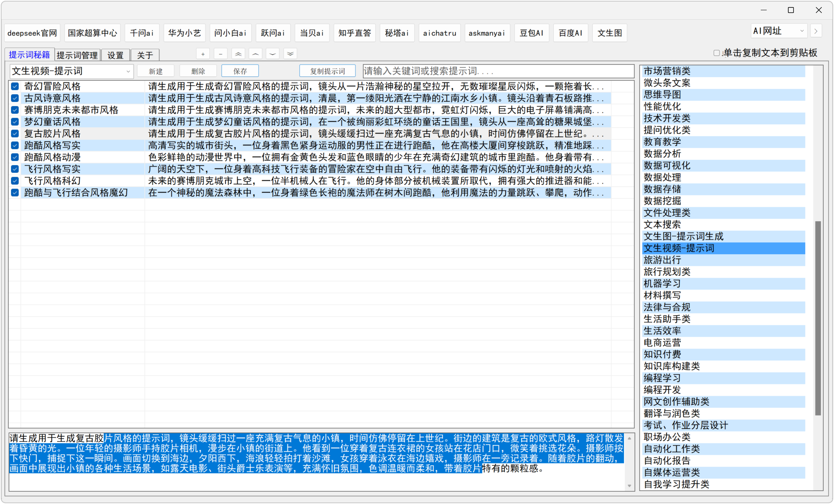Uncheck the 跑酷风格动漫 row checkbox
The width and height of the screenshot is (834, 504).
(x=15, y=157)
